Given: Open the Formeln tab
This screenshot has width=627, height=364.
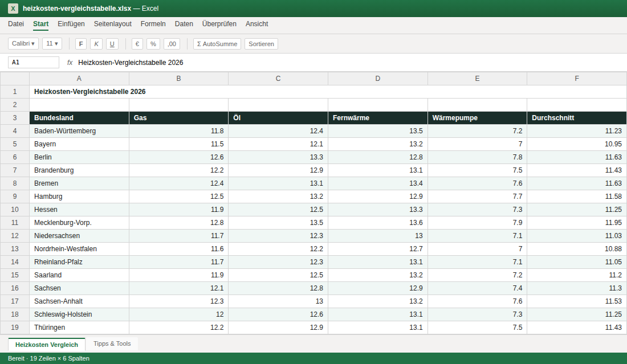Looking at the screenshot, I should click(x=153, y=24).
